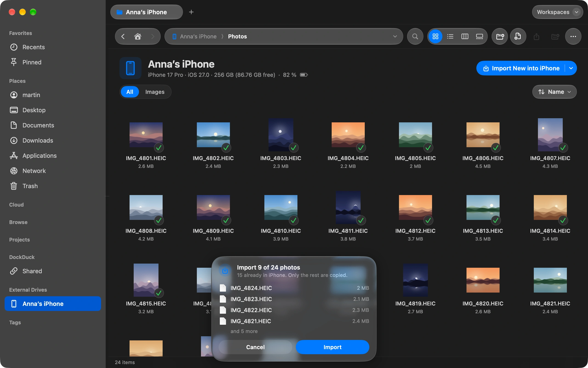Select the Anna's iPhone window tab
This screenshot has width=588, height=368.
click(146, 12)
